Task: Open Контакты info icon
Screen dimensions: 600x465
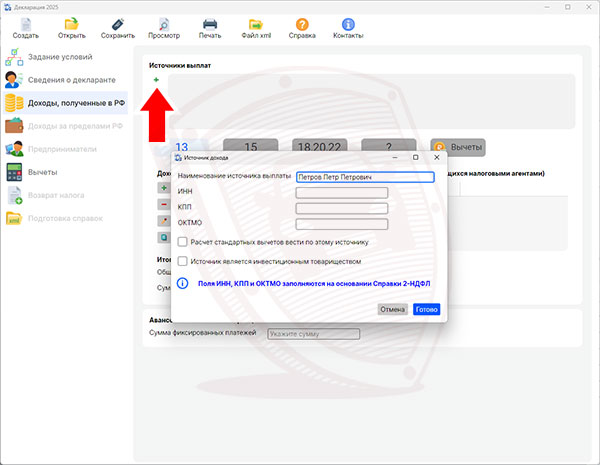Action: click(x=348, y=24)
